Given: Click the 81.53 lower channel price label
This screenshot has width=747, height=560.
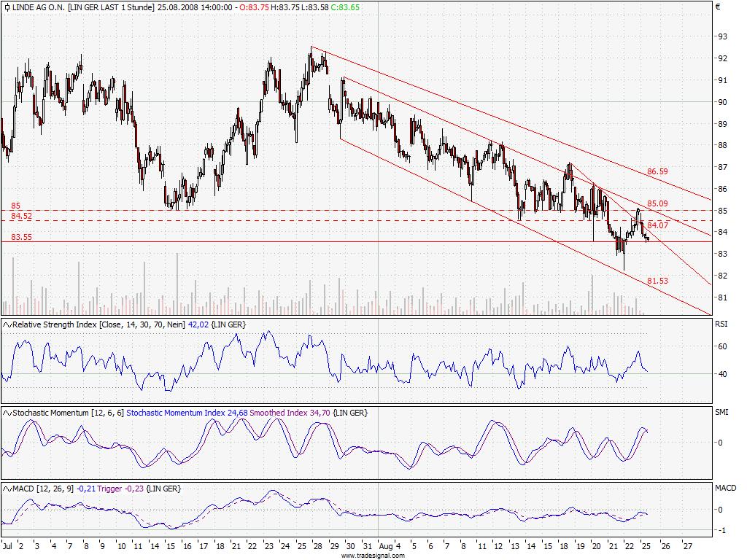Looking at the screenshot, I should pyautogui.click(x=657, y=281).
